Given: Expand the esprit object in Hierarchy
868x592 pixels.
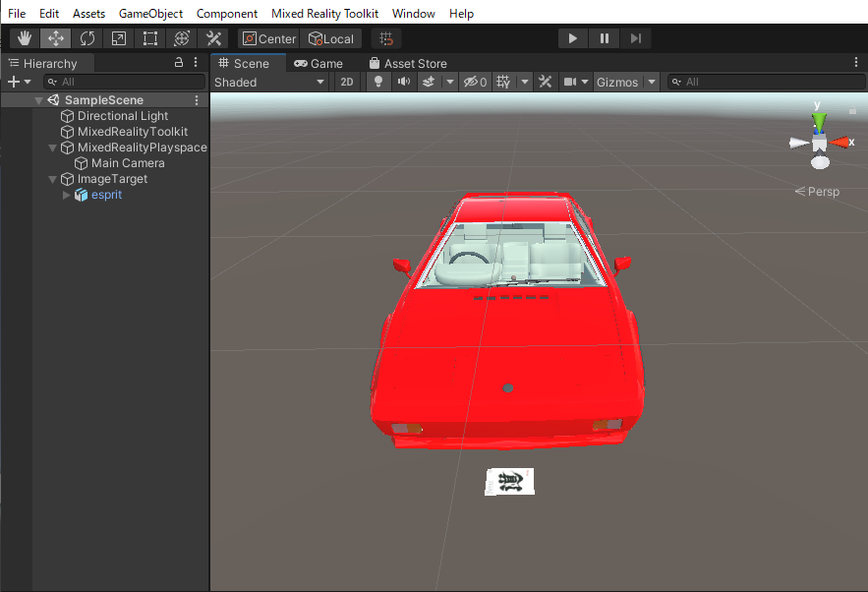Looking at the screenshot, I should [x=67, y=195].
